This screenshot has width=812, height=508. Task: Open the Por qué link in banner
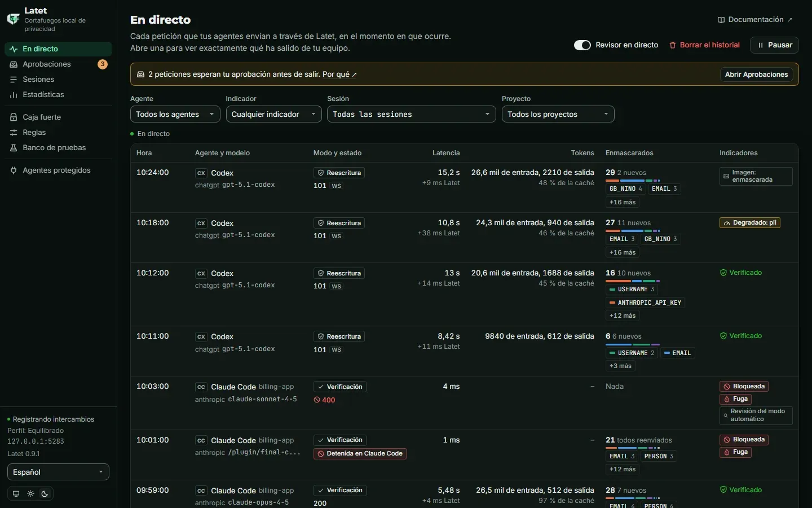[x=339, y=75]
